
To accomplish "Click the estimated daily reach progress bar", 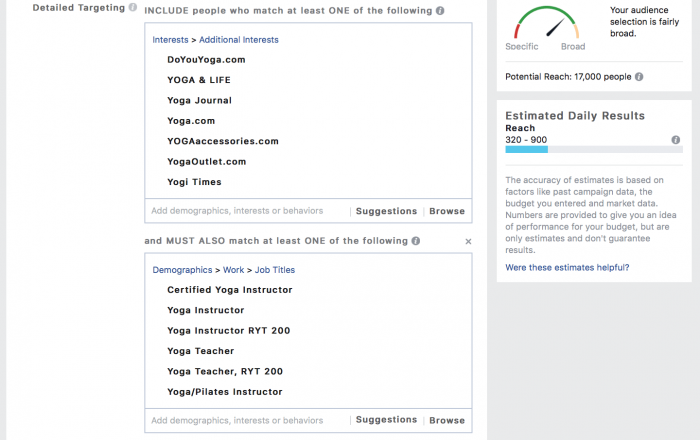I will (580, 150).
